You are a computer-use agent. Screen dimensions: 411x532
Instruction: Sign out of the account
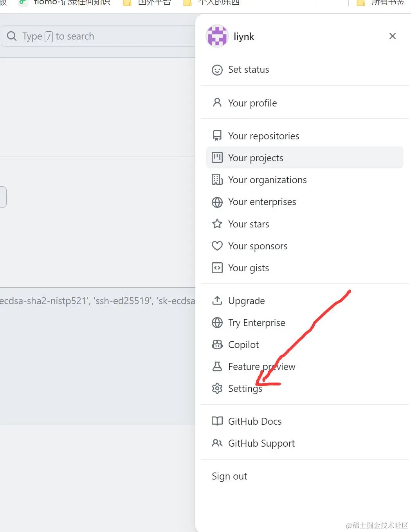click(229, 476)
